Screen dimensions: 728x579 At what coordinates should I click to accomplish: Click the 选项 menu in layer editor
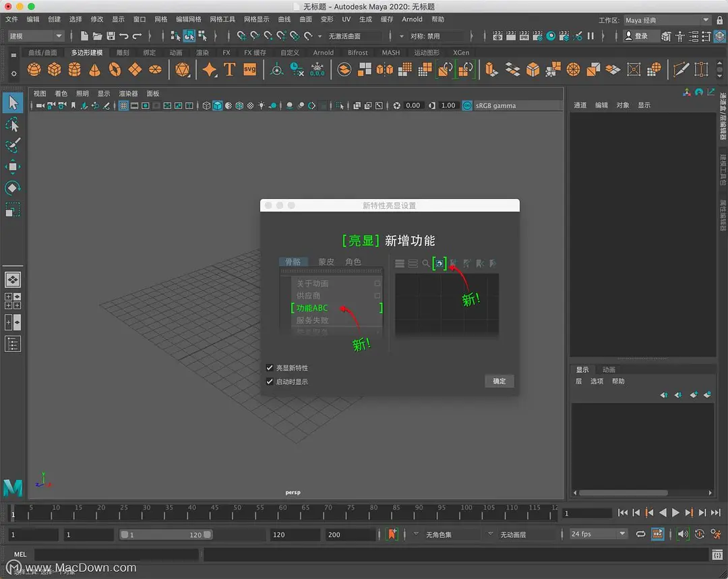point(597,382)
